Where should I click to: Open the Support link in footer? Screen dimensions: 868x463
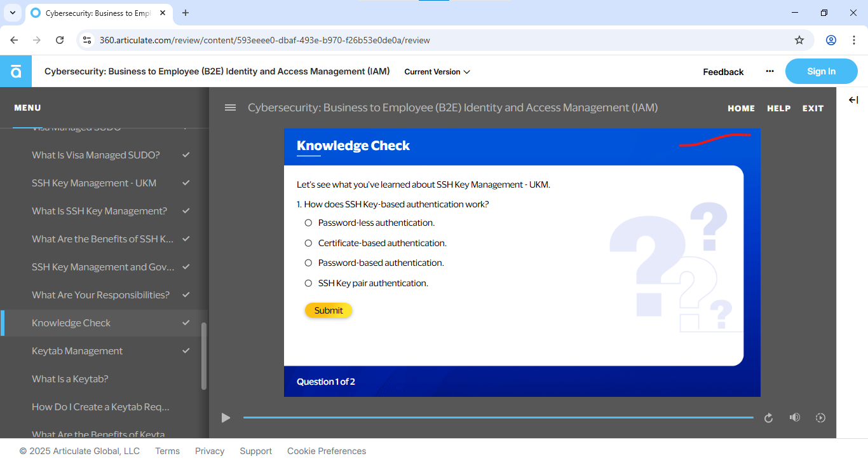[x=255, y=451]
